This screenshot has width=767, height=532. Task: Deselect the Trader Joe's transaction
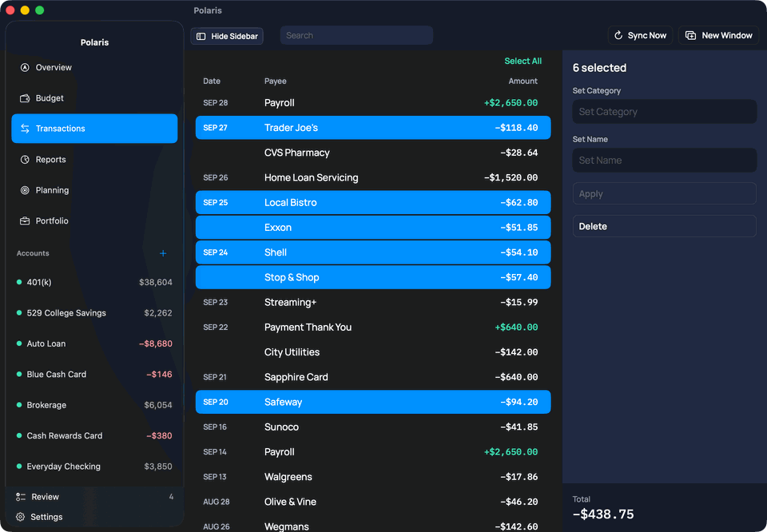[373, 128]
